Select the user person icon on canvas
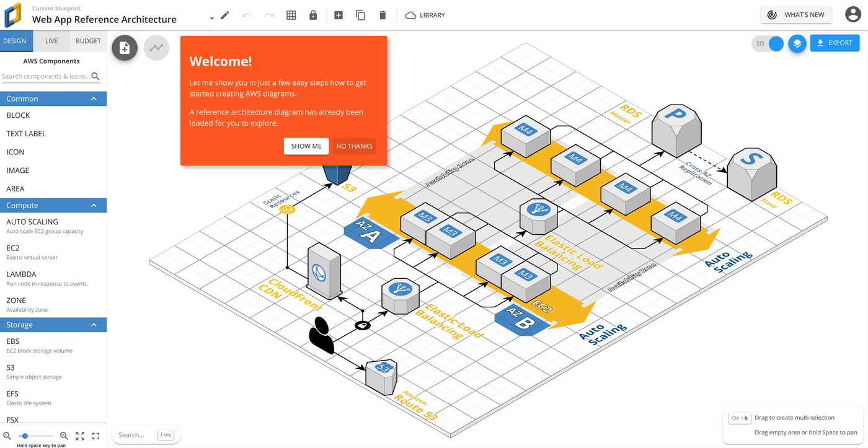This screenshot has height=448, width=868. [x=321, y=335]
